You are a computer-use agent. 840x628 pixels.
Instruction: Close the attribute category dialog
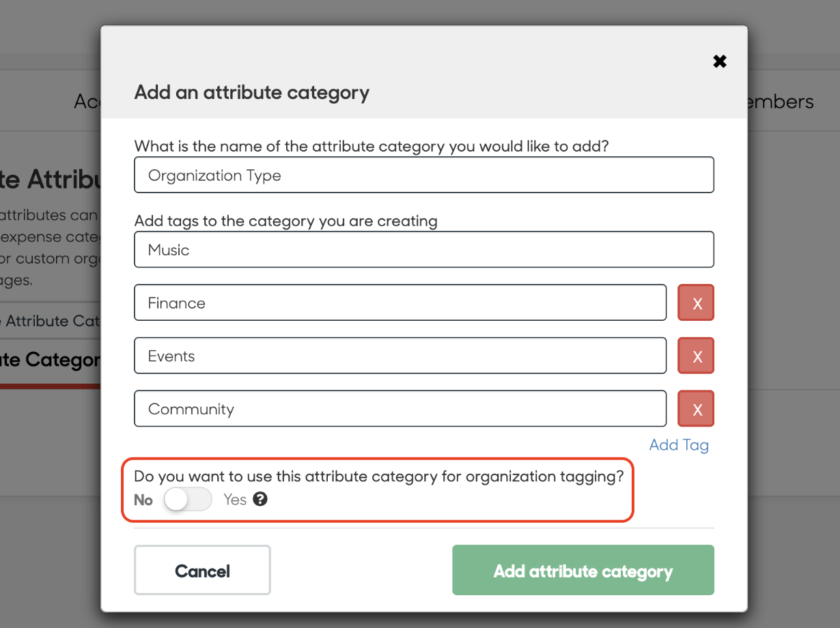[720, 61]
